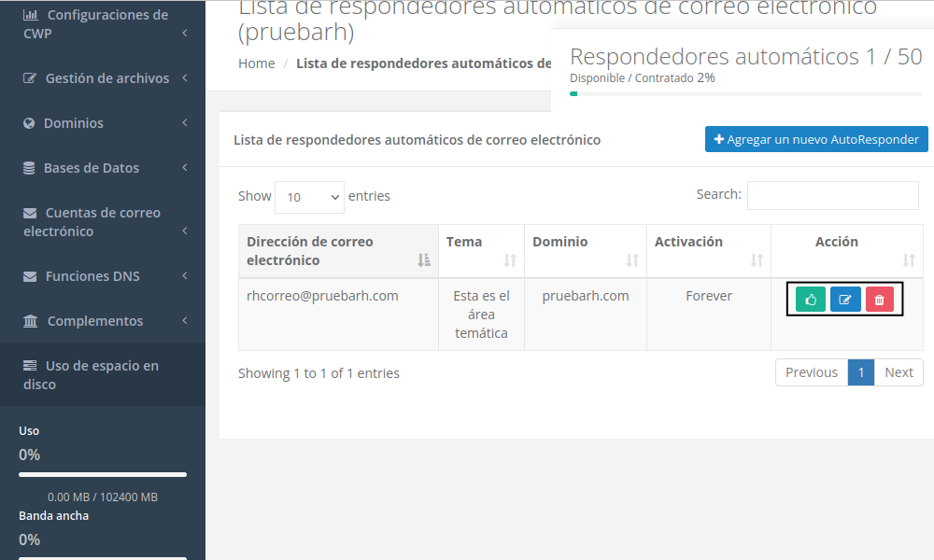
Task: Focus the table Search input field
Action: (832, 195)
